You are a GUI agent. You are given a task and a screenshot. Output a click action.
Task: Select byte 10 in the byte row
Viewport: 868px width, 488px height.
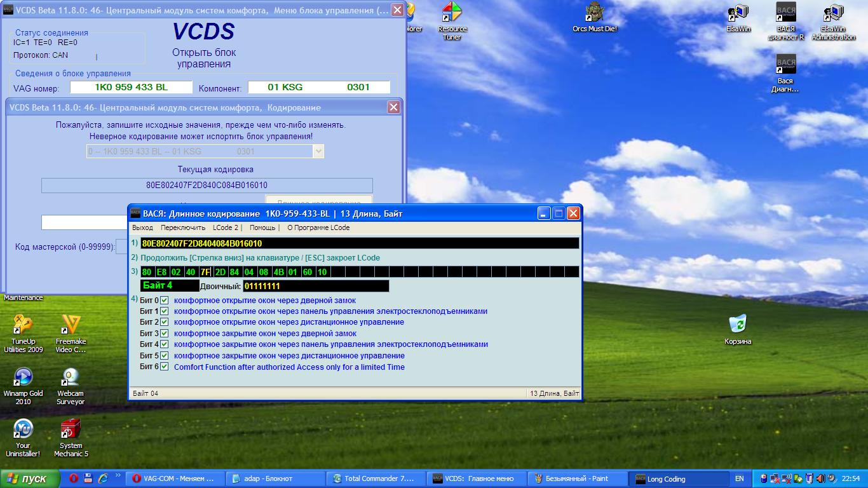pyautogui.click(x=322, y=272)
